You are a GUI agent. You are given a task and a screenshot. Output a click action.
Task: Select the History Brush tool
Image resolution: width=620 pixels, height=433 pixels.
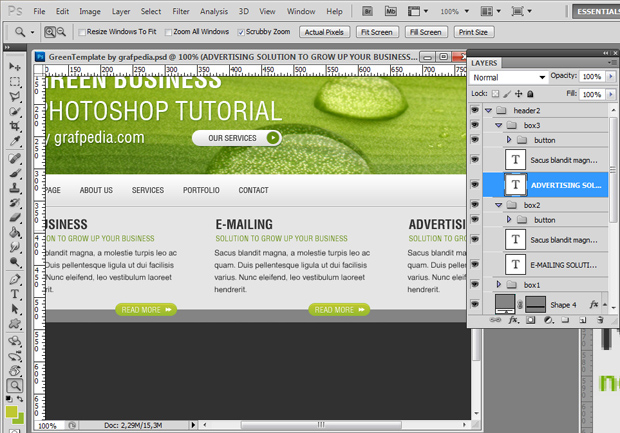[15, 203]
